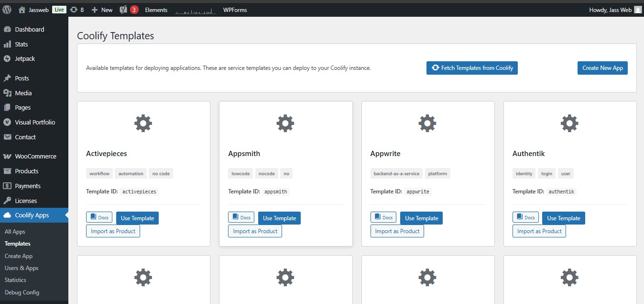Use the Authentik template
The image size is (644, 304).
[563, 218]
